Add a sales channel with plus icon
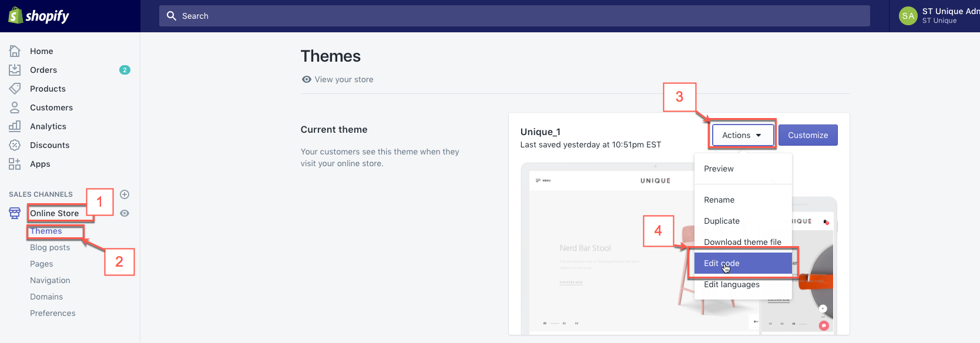The height and width of the screenshot is (343, 980). [125, 194]
